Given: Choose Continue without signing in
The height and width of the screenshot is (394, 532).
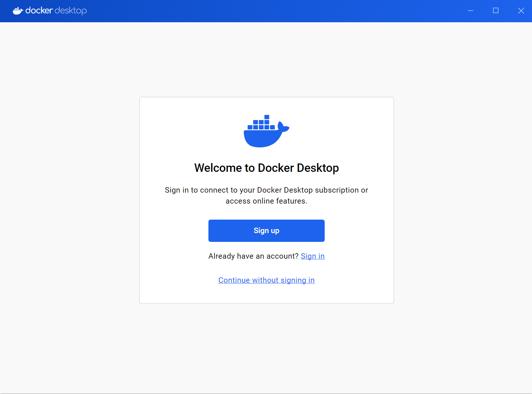Looking at the screenshot, I should tap(266, 280).
